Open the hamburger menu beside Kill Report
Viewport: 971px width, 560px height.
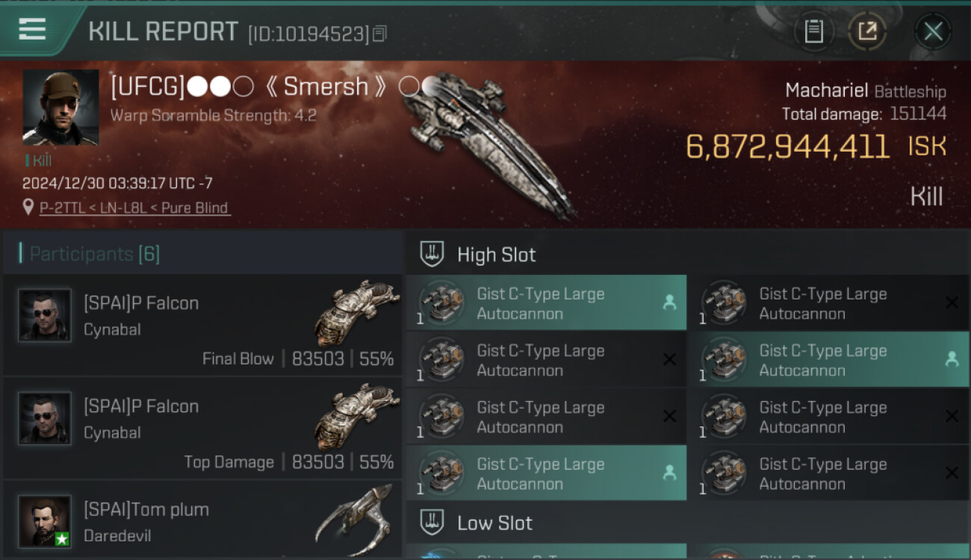pos(32,30)
